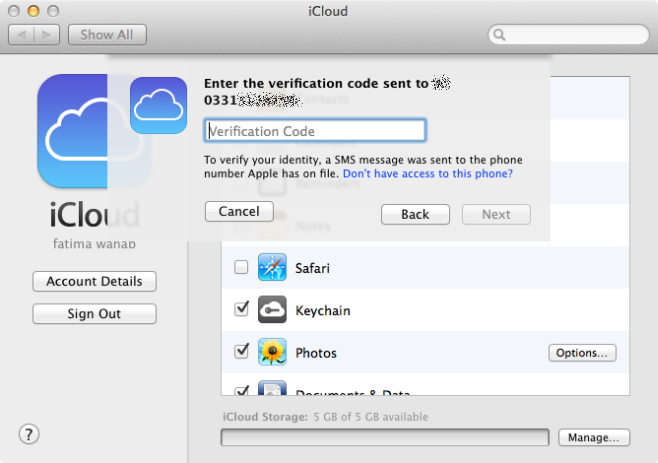Open help with the question mark button
This screenshot has width=658, height=463.
29,434
